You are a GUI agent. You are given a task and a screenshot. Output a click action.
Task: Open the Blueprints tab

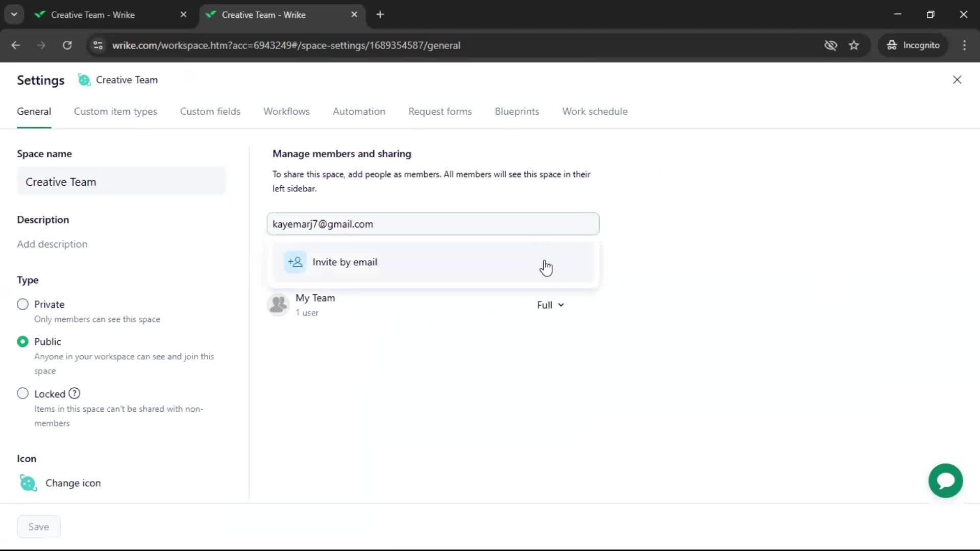517,112
